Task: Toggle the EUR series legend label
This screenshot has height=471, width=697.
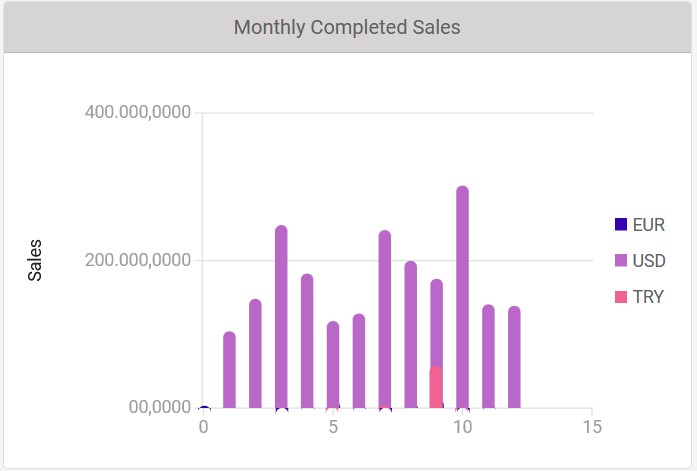Action: click(x=648, y=224)
